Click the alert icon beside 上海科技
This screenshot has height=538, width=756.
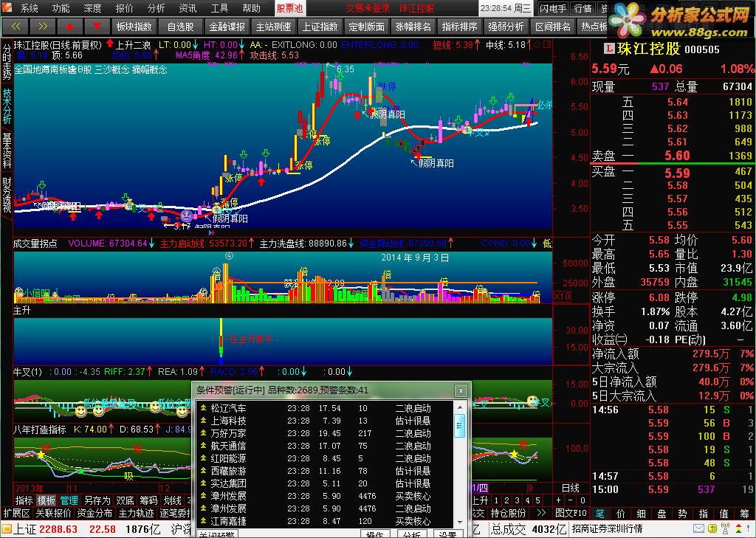204,421
